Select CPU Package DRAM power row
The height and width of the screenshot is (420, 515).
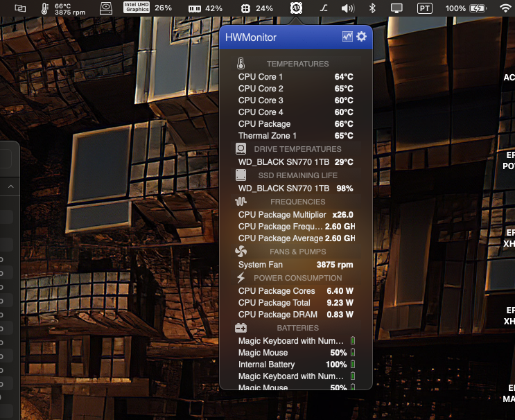(295, 314)
